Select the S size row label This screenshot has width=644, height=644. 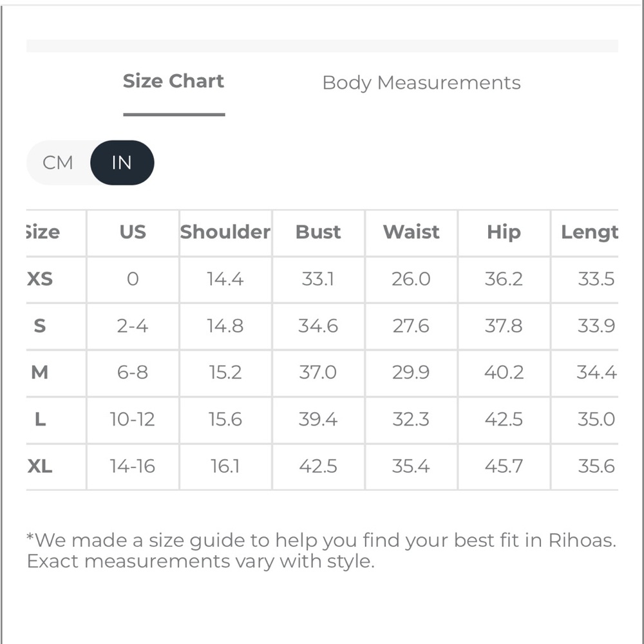(40, 326)
